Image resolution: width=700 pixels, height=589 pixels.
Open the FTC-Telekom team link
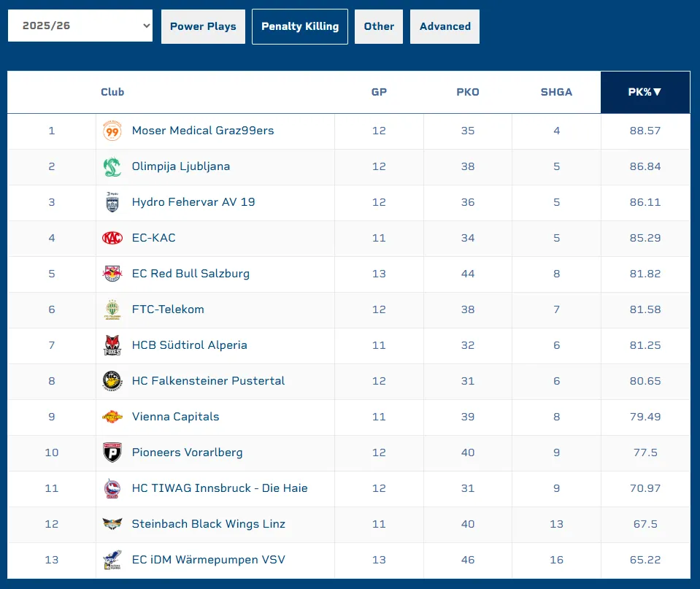click(168, 310)
